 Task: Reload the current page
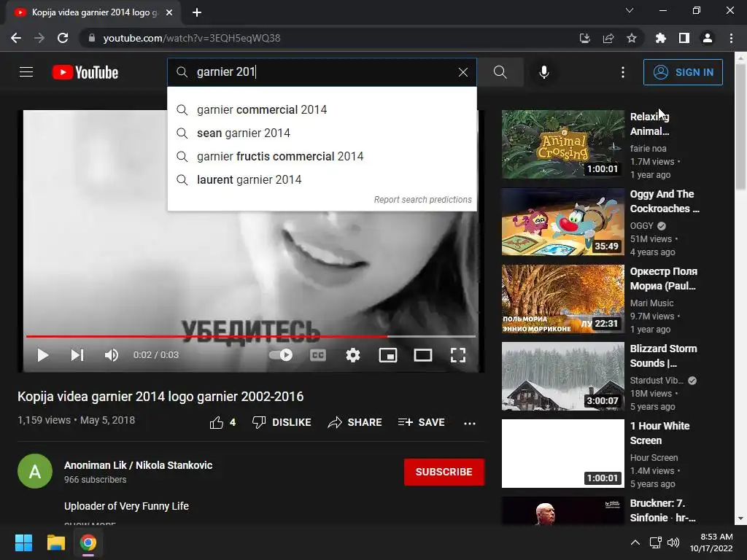[63, 38]
